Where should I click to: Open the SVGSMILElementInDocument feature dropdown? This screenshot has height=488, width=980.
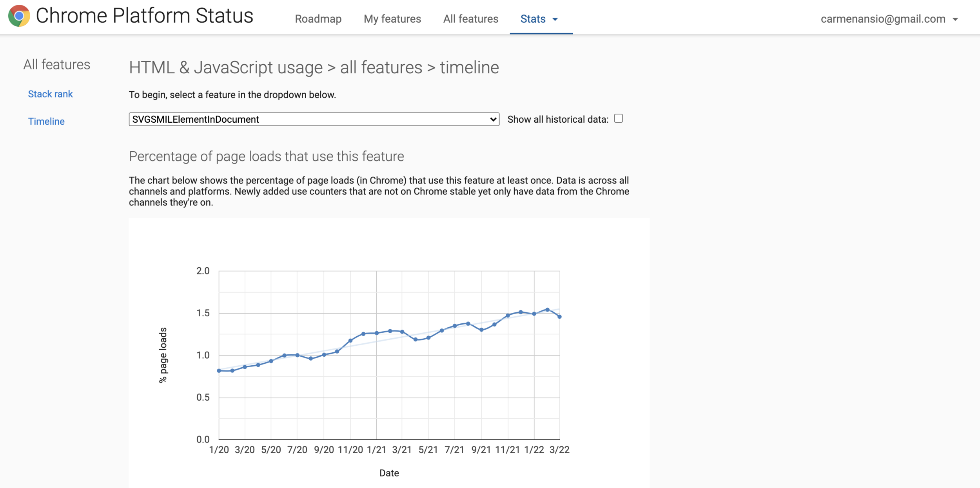point(314,119)
